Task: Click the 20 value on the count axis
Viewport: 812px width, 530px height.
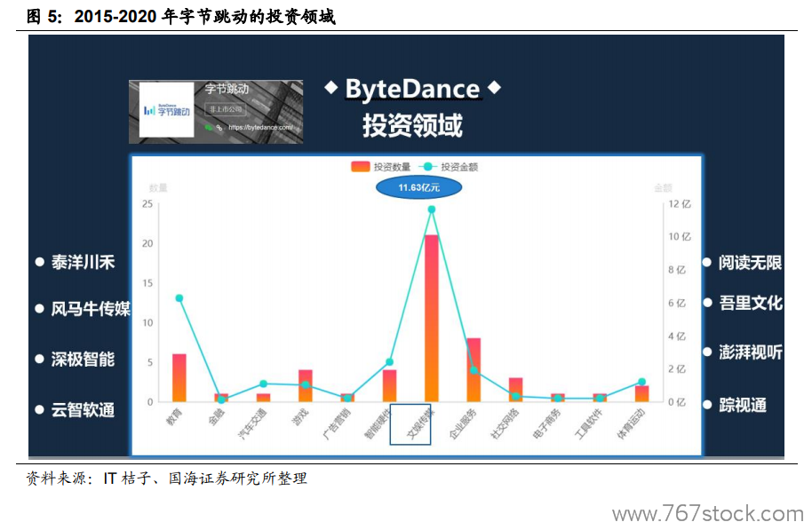Action: coord(147,243)
